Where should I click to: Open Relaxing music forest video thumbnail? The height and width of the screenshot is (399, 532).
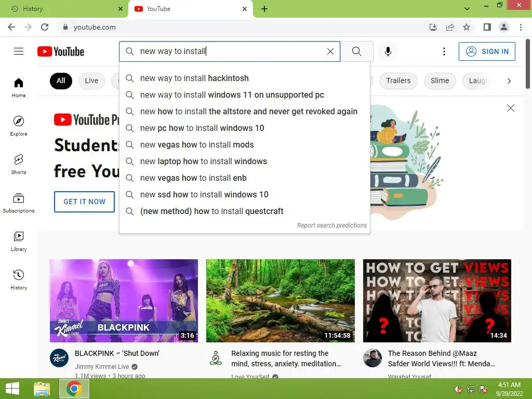coord(280,301)
